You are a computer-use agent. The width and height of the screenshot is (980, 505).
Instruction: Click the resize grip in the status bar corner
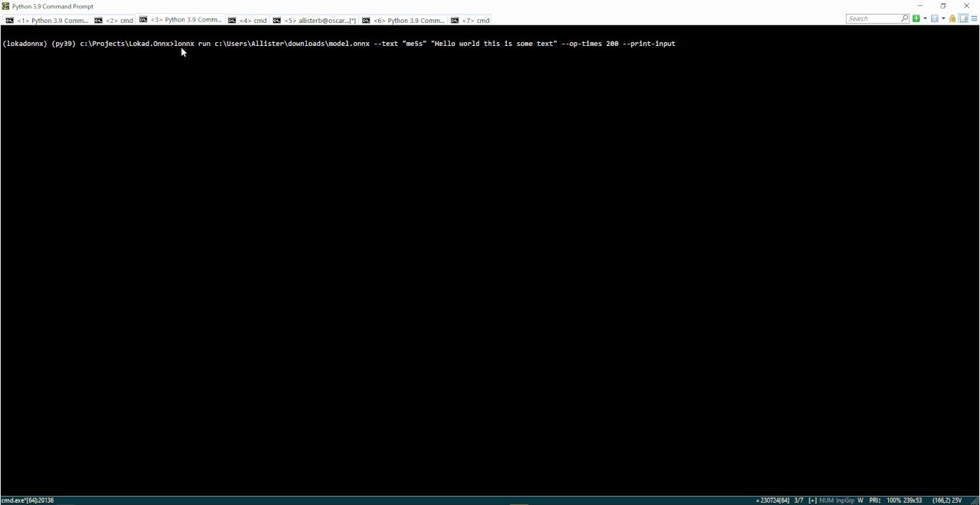(975, 500)
